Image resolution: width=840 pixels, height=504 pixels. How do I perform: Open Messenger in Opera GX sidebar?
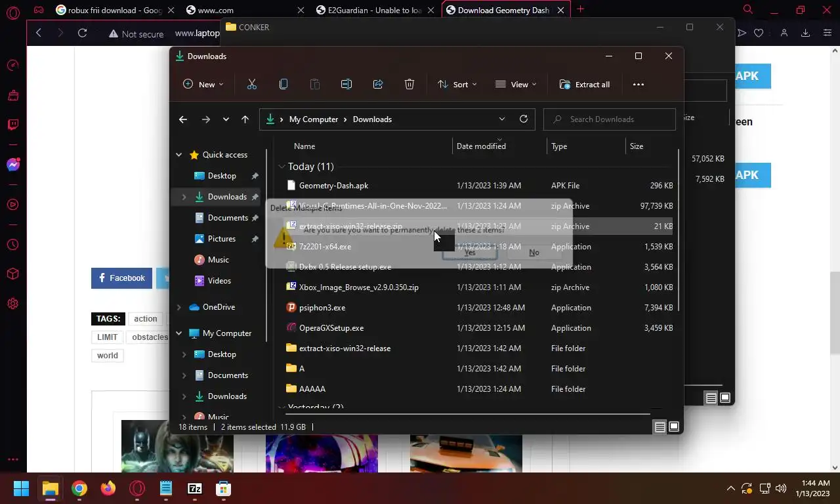pyautogui.click(x=12, y=165)
